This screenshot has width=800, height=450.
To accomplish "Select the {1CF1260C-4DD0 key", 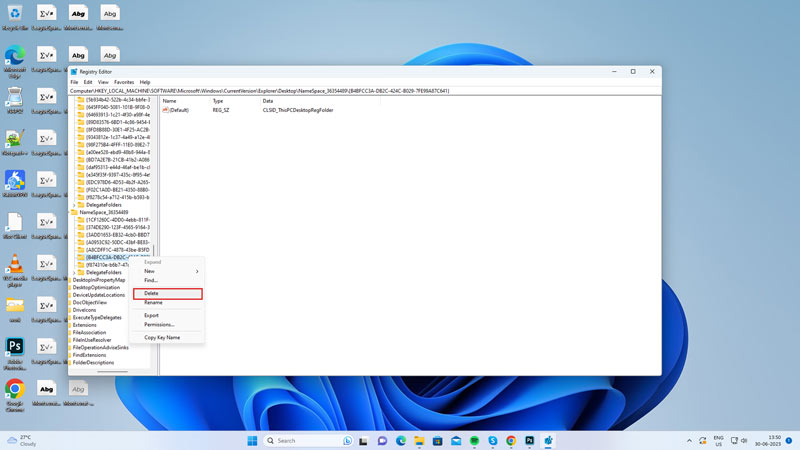I will point(118,220).
